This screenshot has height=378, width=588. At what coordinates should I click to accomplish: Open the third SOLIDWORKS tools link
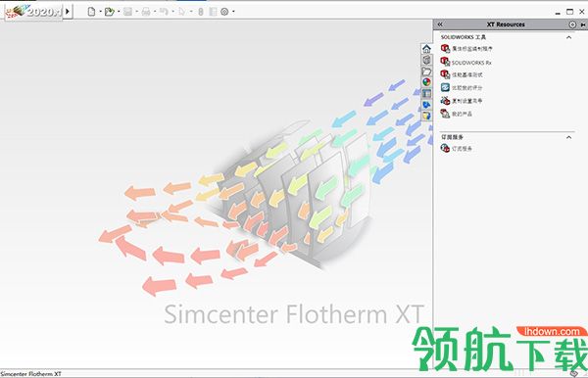click(467, 75)
